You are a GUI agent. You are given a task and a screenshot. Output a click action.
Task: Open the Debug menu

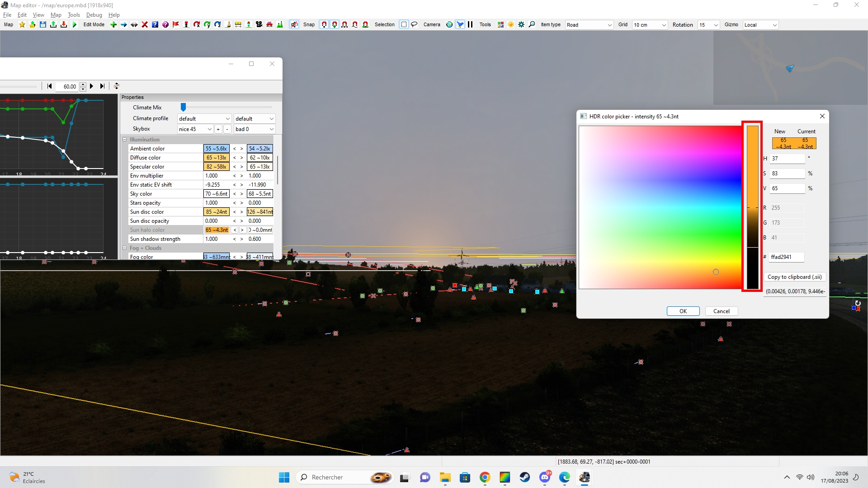(x=94, y=15)
